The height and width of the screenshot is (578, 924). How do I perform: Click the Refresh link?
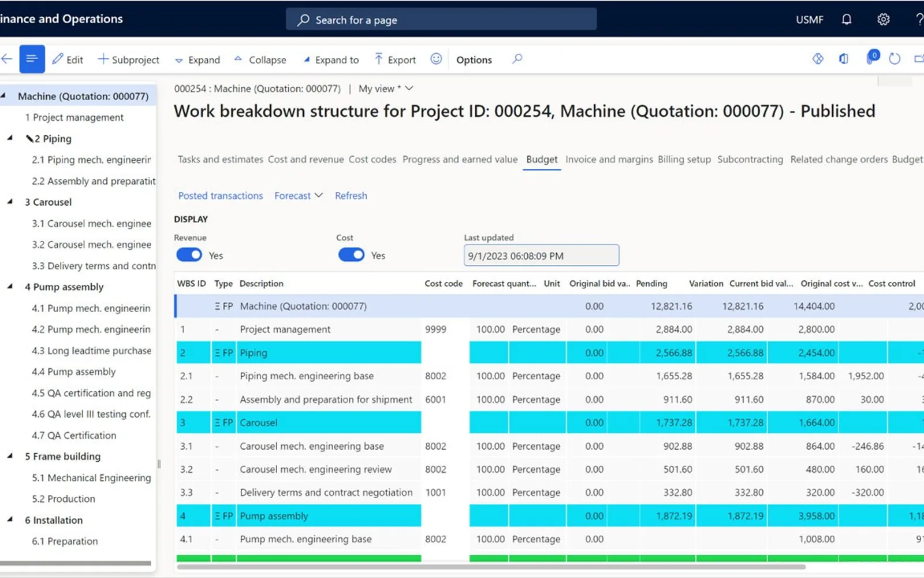[351, 196]
